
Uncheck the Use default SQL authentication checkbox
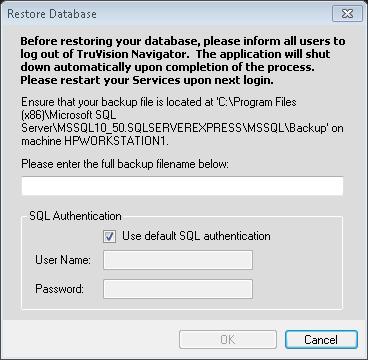[x=109, y=237]
